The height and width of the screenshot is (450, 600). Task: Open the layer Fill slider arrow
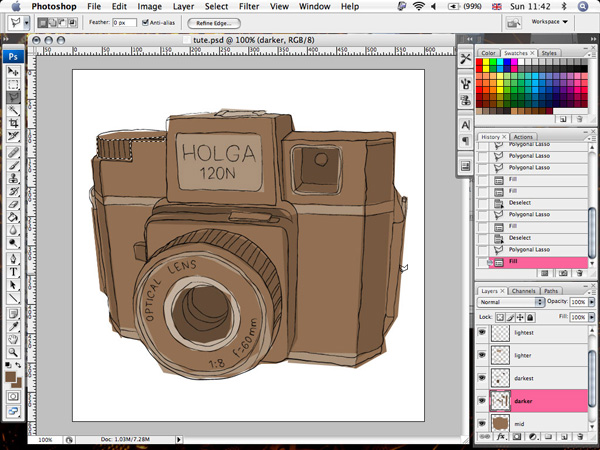pyautogui.click(x=591, y=317)
